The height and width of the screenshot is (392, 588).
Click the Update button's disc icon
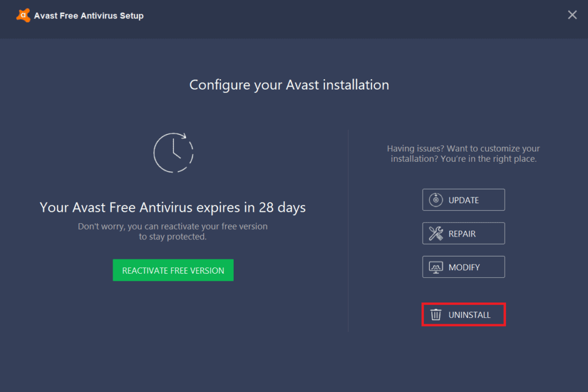(x=436, y=200)
